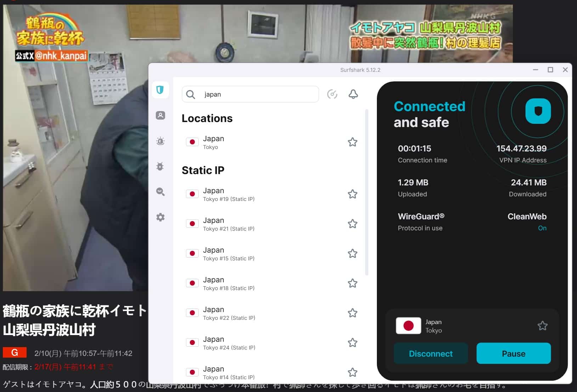Open the Alternative ID person icon
Screen dimensions: 577x392
pyautogui.click(x=160, y=115)
